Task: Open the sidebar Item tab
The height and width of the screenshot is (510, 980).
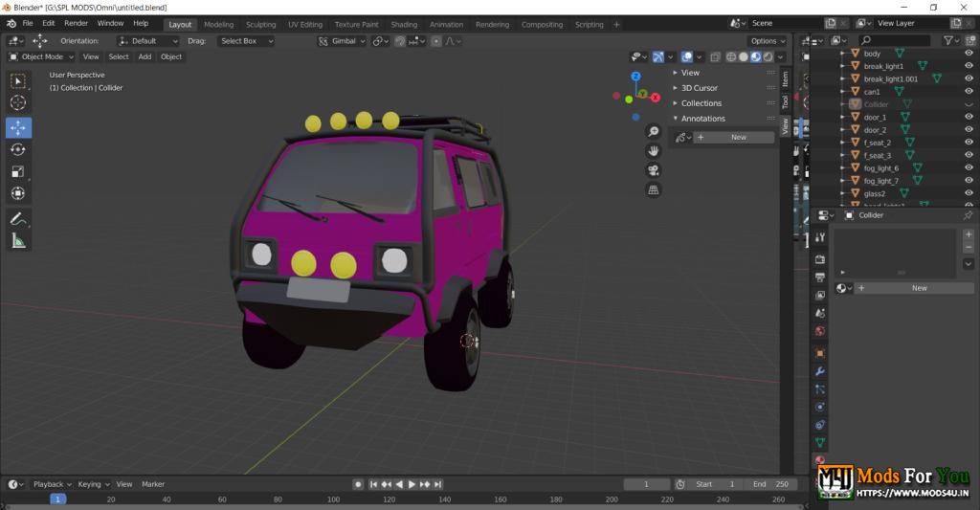Action: pyautogui.click(x=786, y=78)
